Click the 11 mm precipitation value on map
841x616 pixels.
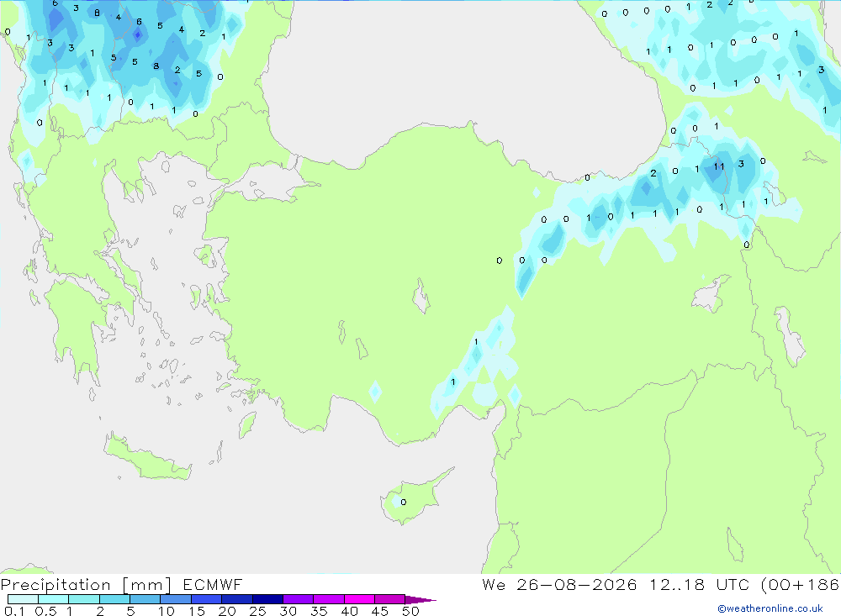pyautogui.click(x=719, y=166)
